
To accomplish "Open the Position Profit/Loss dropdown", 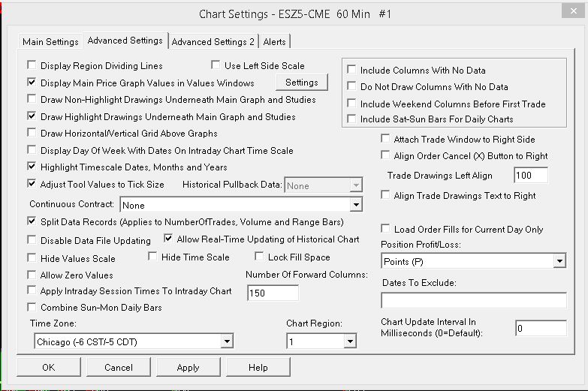I will click(474, 261).
